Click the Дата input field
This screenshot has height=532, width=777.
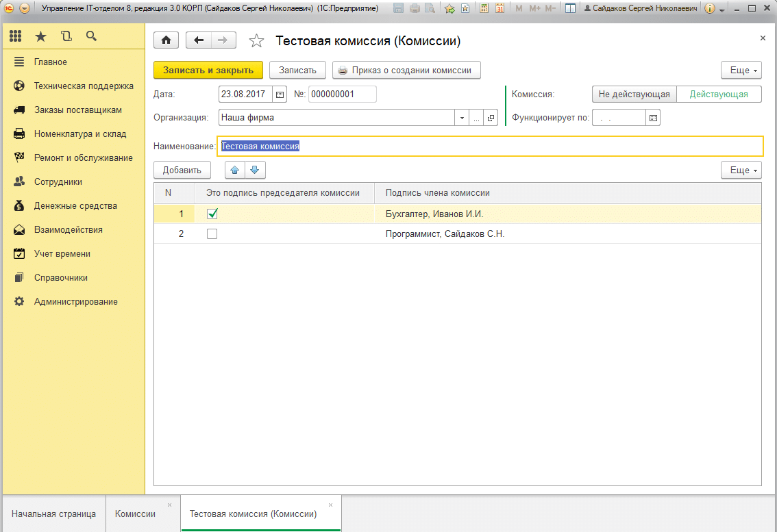pyautogui.click(x=246, y=94)
